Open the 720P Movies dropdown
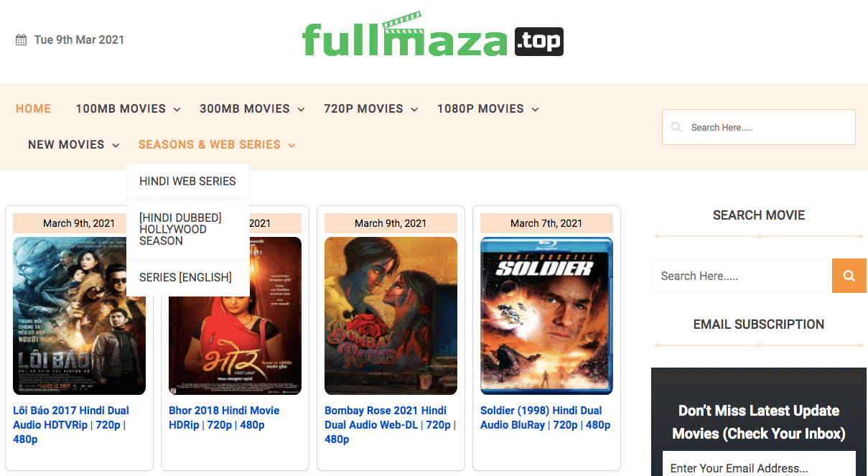Image resolution: width=868 pixels, height=476 pixels. coord(370,109)
